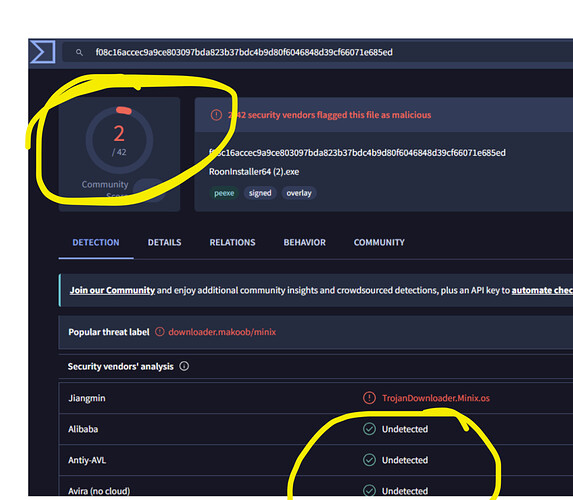This screenshot has height=500, width=573.
Task: Click the Antiy-AVL row check icon
Action: tap(369, 460)
